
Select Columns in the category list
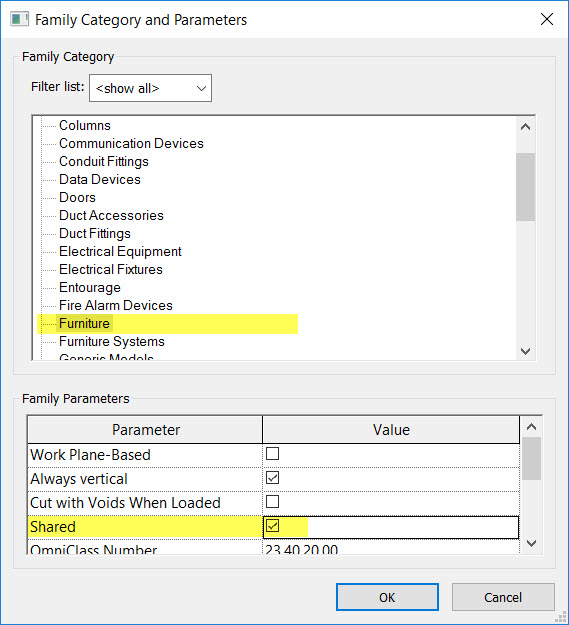point(84,125)
